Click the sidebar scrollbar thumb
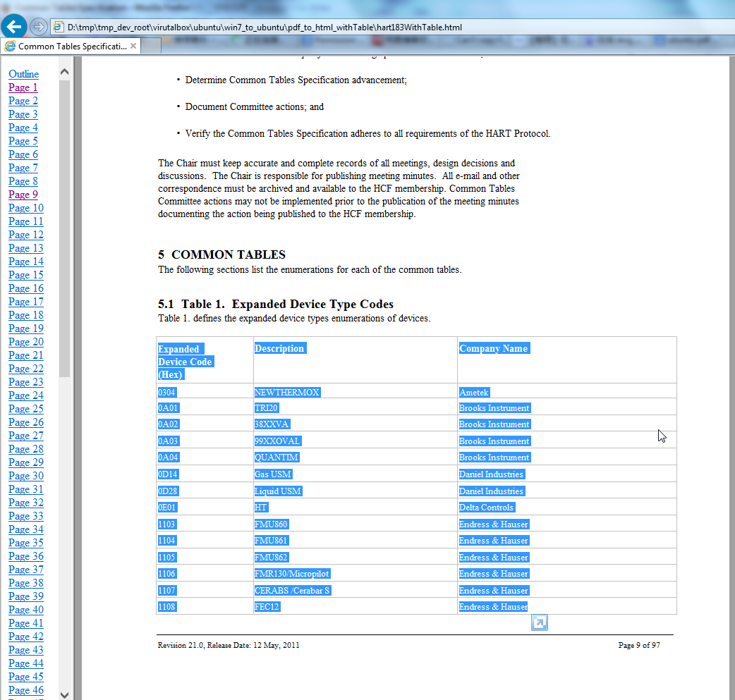This screenshot has width=735, height=700. [65, 228]
